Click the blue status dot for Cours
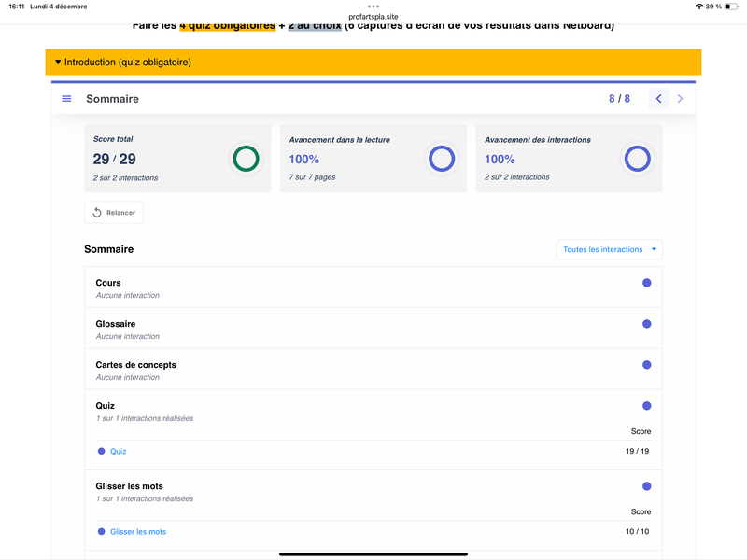This screenshot has width=747, height=560. click(x=646, y=283)
